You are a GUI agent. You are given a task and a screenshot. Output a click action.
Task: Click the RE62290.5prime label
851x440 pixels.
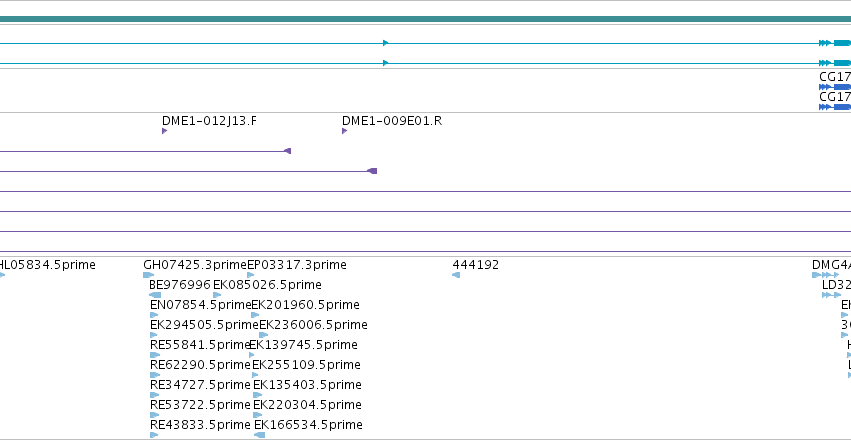click(200, 365)
